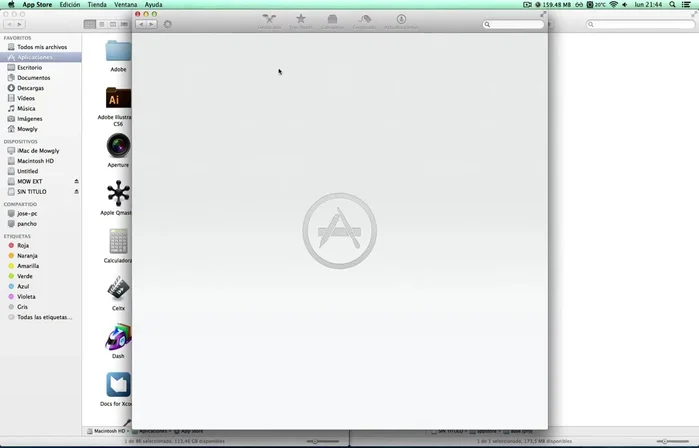
Task: Select the Verde tag in sidebar
Action: pyautogui.click(x=25, y=276)
